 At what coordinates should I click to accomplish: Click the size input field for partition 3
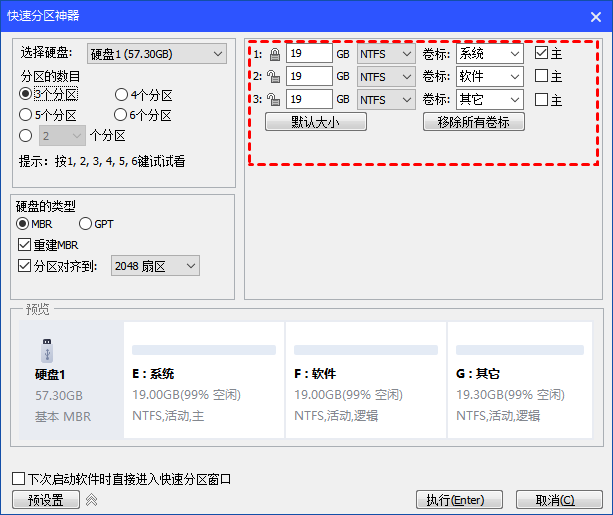309,100
